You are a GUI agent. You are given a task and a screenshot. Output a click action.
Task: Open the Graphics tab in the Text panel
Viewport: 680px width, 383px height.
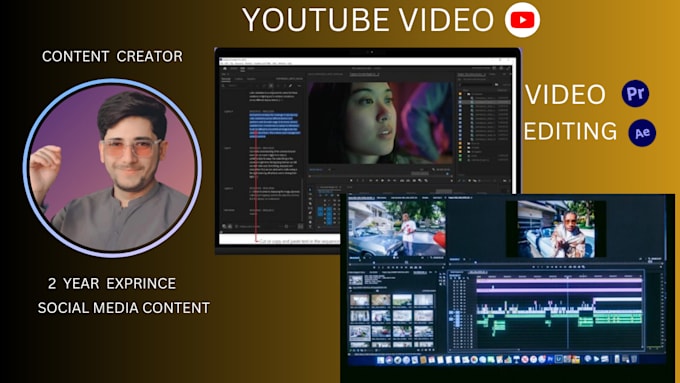[251, 79]
